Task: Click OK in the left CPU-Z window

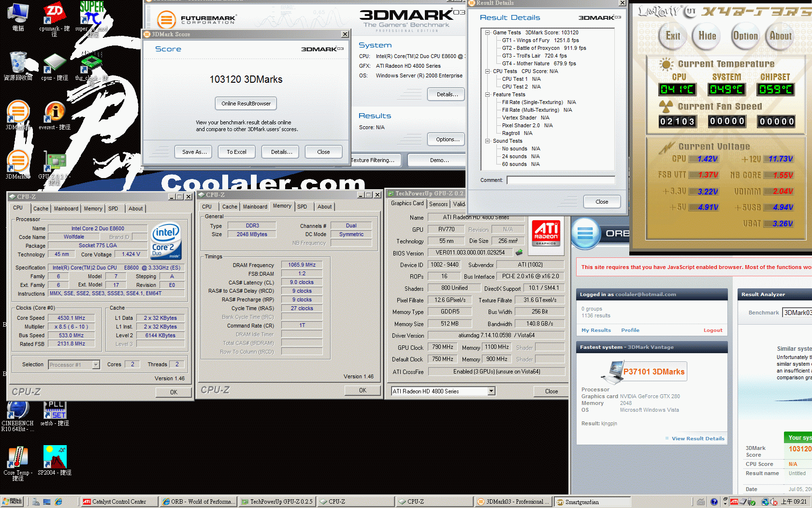Action: click(174, 392)
